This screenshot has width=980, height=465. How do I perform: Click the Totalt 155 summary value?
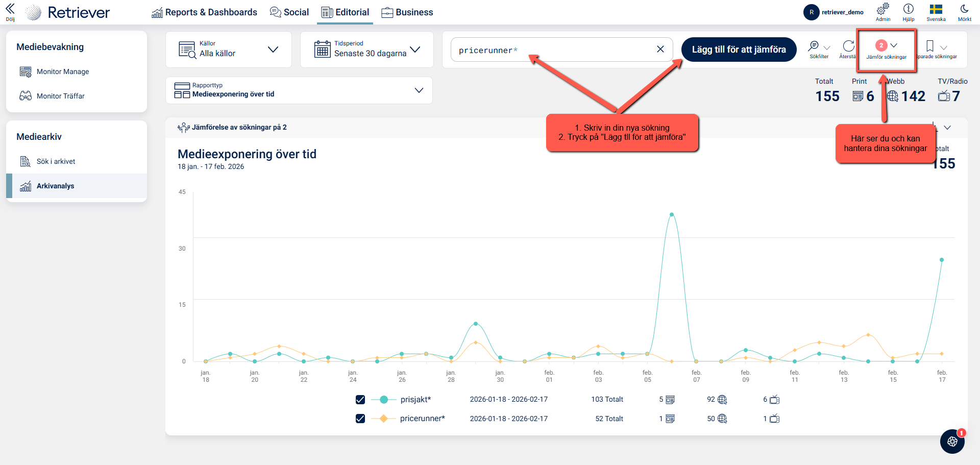tap(827, 96)
